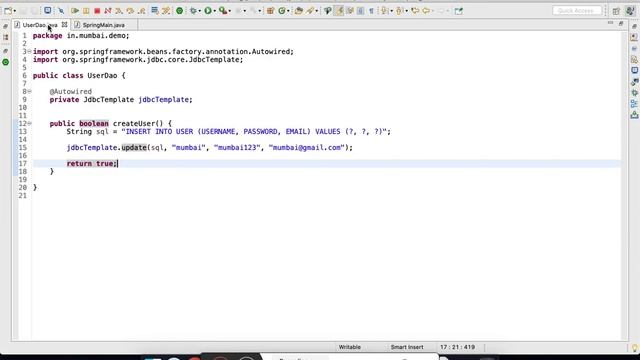Toggle Mark Occurrences in the toolbar
640x360 pixels.
[x=339, y=11]
